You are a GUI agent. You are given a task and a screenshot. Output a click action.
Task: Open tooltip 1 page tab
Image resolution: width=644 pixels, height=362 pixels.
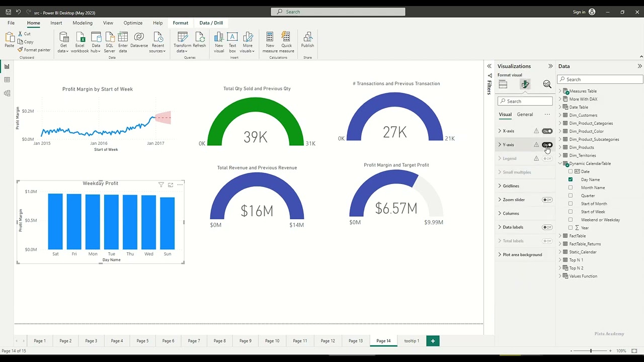click(412, 341)
